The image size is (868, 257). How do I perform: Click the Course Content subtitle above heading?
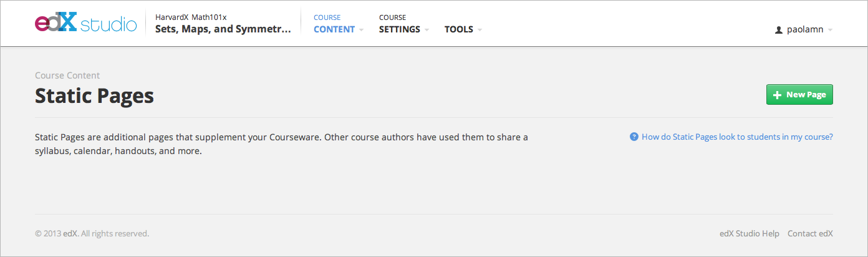point(67,75)
